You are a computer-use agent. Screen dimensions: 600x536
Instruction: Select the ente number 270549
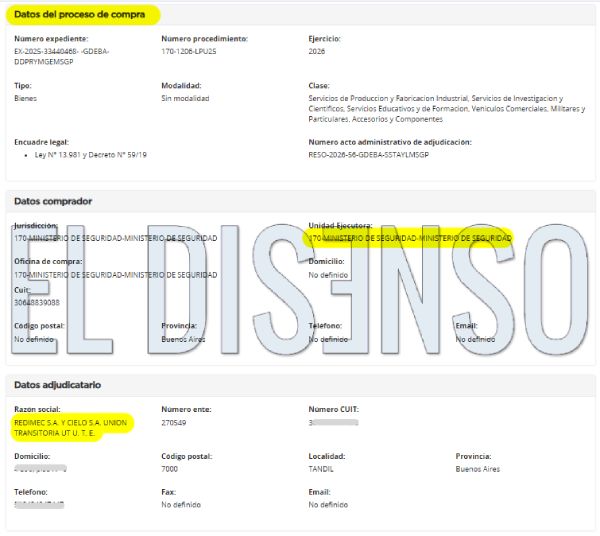174,423
